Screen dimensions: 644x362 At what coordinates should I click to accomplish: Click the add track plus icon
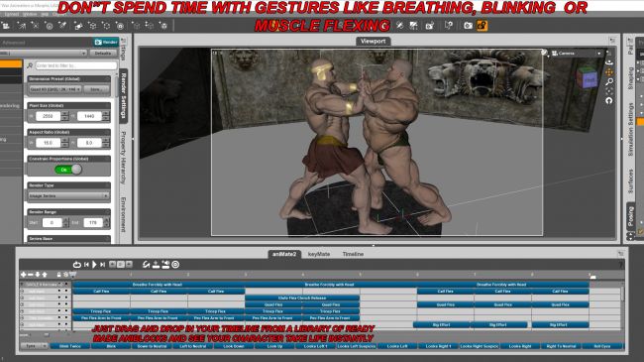coord(24,275)
